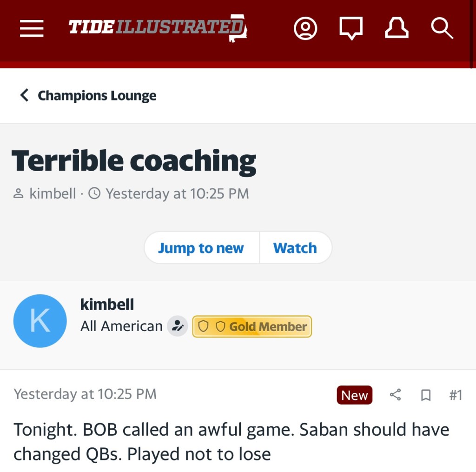This screenshot has height=472, width=476.
Task: Bookmark the first post
Action: pos(425,395)
